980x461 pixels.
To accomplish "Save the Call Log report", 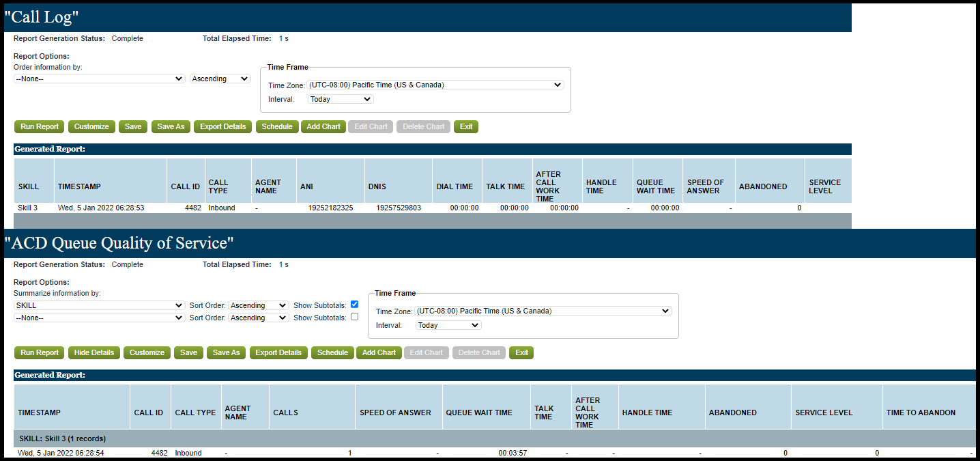I will [133, 126].
